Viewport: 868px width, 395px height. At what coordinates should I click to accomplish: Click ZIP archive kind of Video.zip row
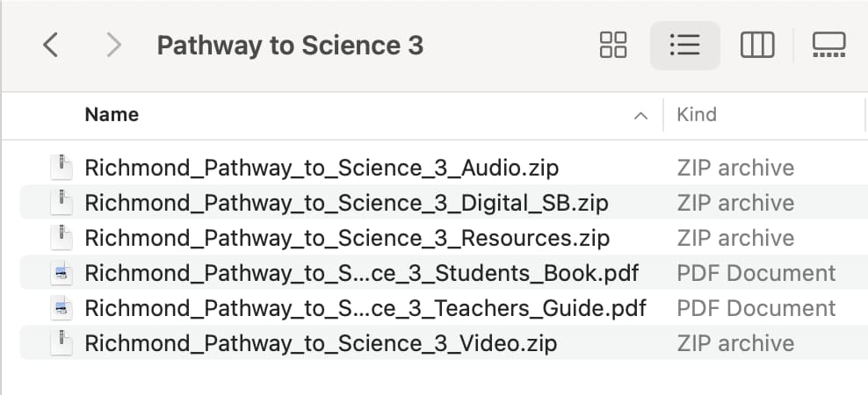point(735,343)
